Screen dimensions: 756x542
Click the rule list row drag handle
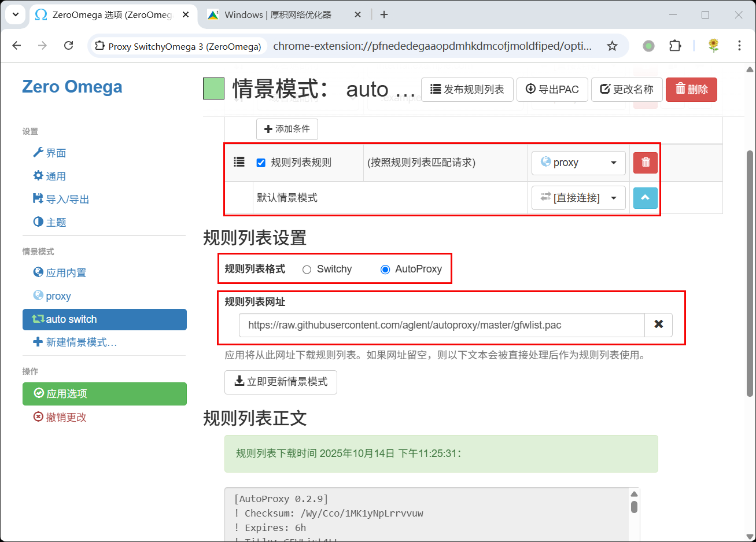239,163
